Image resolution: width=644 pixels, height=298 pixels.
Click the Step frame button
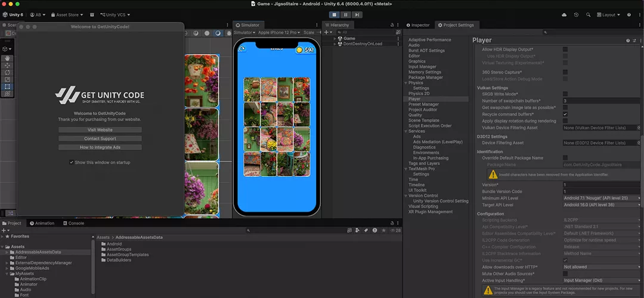point(356,14)
